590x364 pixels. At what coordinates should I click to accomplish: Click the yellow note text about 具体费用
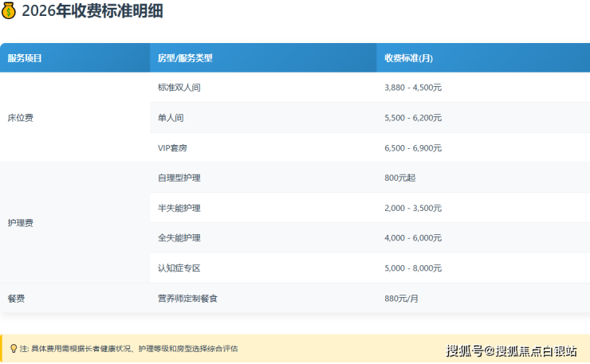pos(132,349)
